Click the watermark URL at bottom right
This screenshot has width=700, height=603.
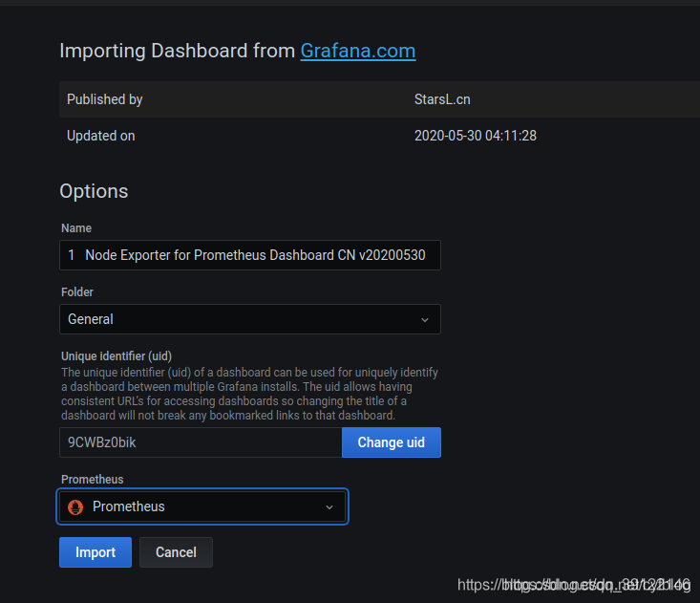pos(573,584)
